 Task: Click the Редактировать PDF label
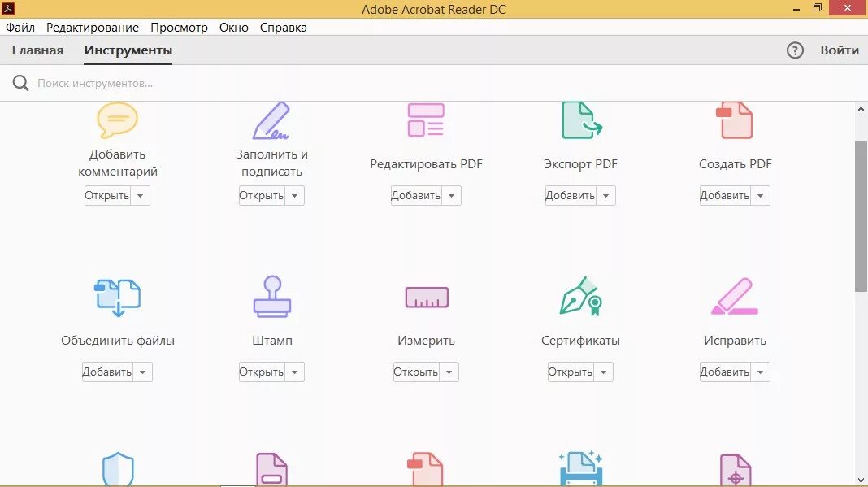pos(426,164)
